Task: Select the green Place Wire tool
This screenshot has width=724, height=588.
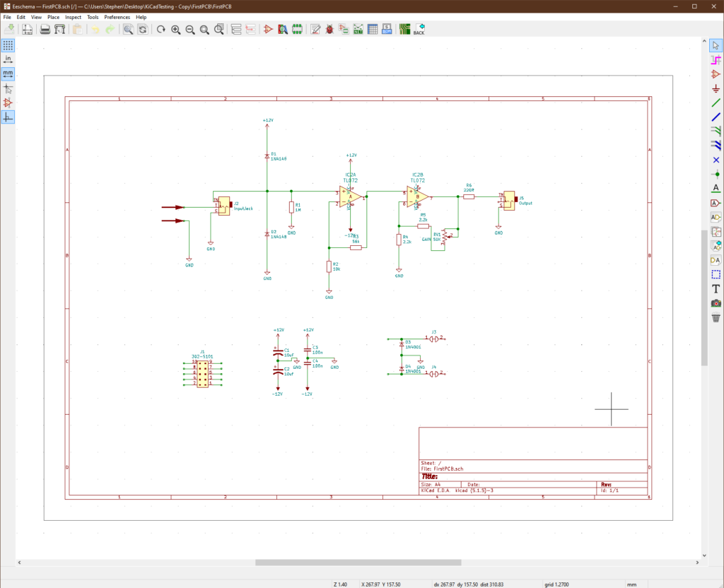Action: (716, 102)
